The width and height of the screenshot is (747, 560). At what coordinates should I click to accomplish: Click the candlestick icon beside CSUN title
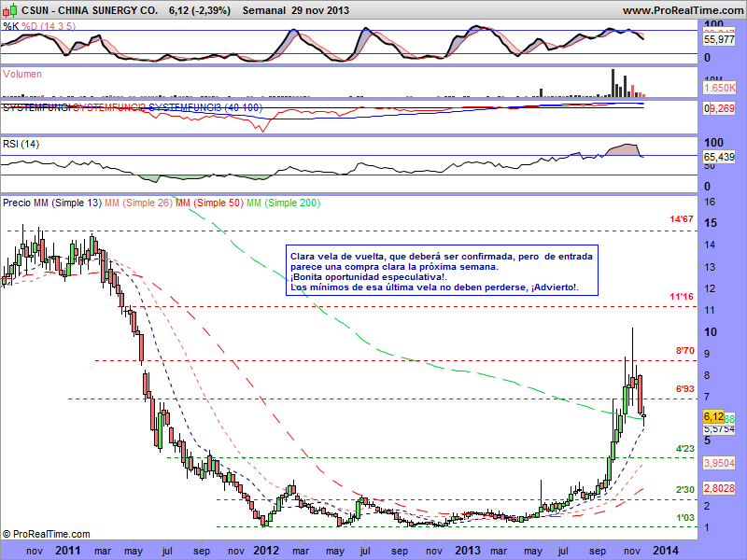(10, 10)
